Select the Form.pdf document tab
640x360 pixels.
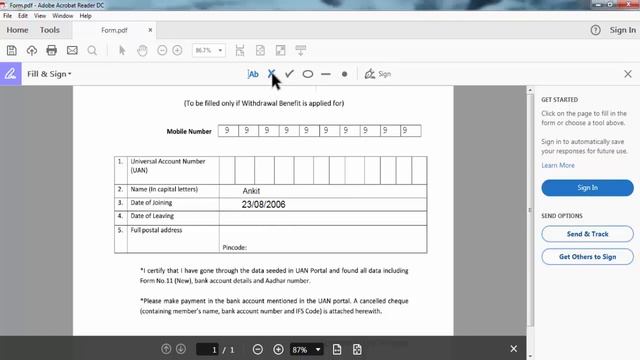pos(114,30)
